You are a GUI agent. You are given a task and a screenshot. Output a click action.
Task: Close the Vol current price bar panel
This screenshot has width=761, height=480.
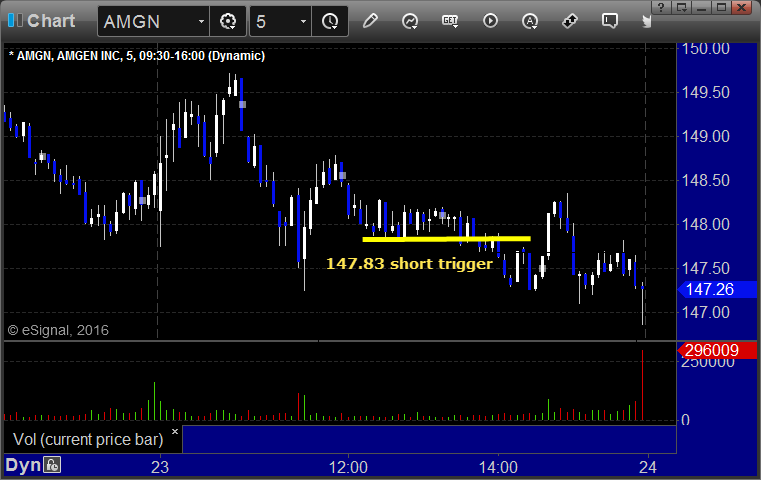click(175, 431)
